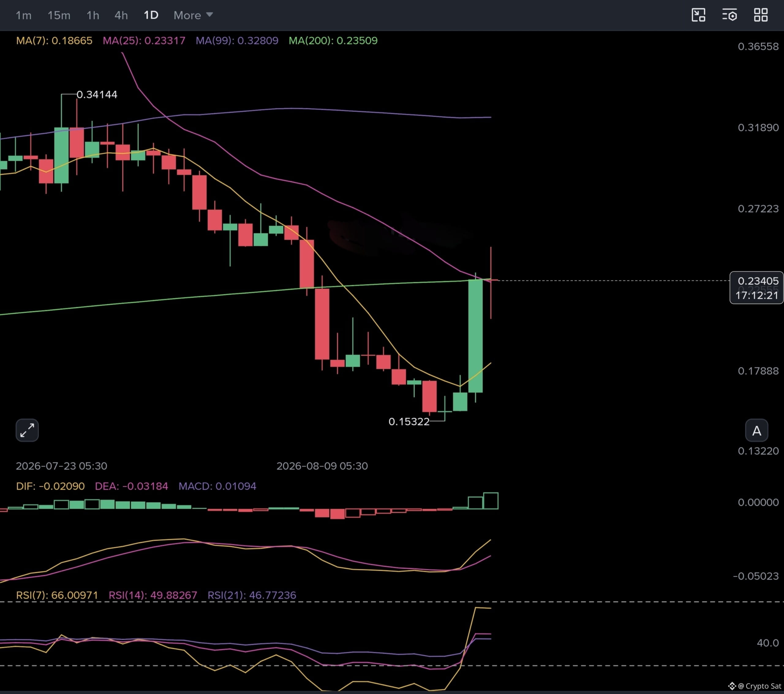Select the 1D timeframe tab

151,15
